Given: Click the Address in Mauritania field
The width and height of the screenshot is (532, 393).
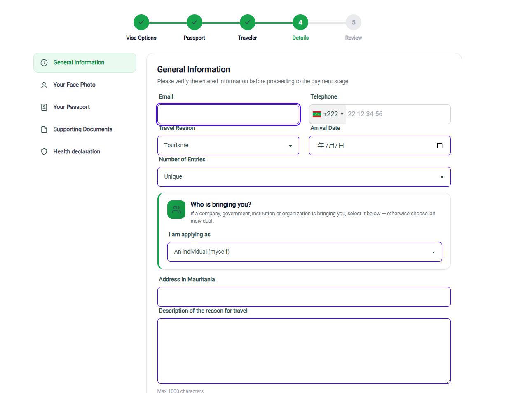Looking at the screenshot, I should click(x=304, y=297).
